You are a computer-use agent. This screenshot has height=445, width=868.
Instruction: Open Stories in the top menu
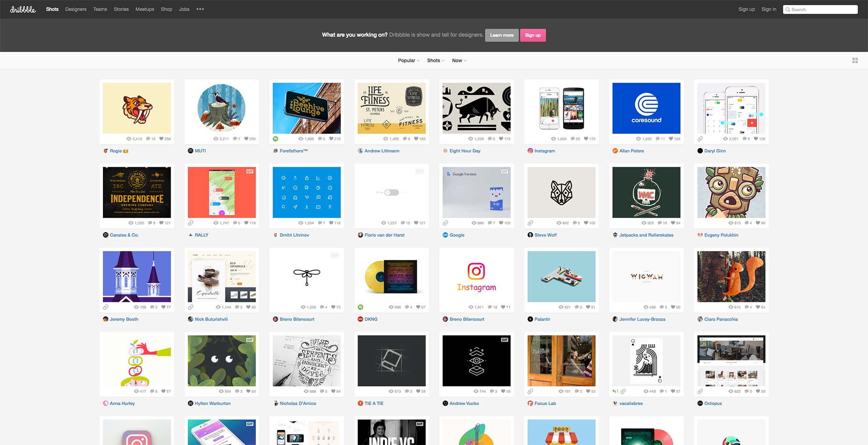pos(121,9)
